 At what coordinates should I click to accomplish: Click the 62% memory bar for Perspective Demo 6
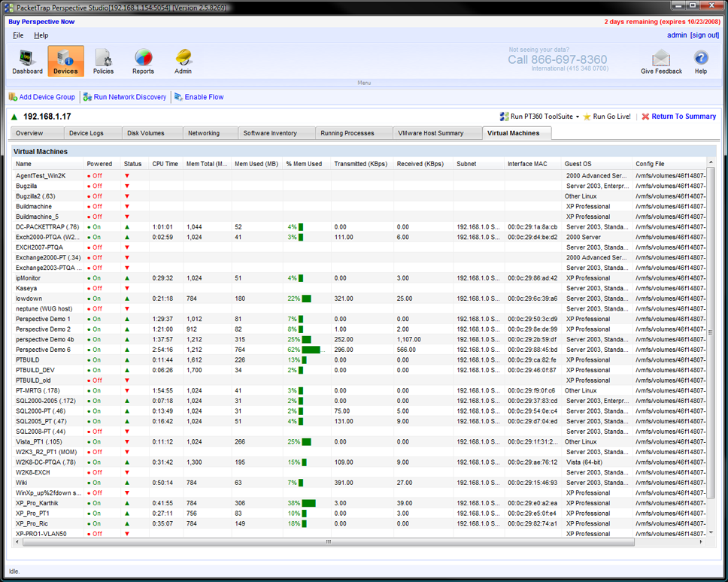pos(311,350)
